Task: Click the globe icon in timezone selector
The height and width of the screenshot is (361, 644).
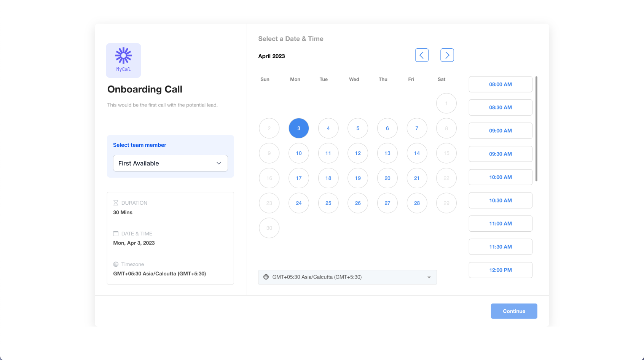Action: pyautogui.click(x=266, y=277)
